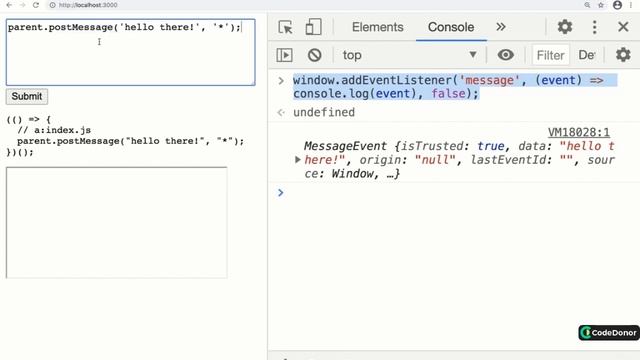Open the browser profile avatar
The width and height of the screenshot is (640, 360).
[x=617, y=5]
